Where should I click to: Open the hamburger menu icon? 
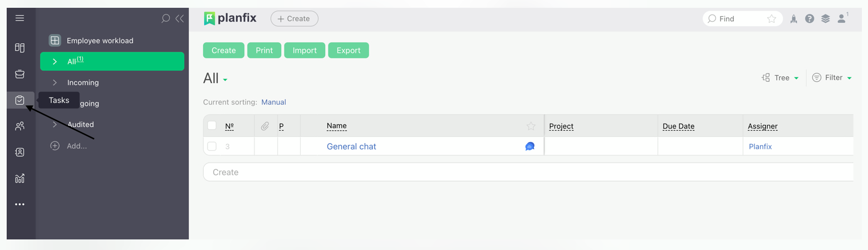click(19, 18)
